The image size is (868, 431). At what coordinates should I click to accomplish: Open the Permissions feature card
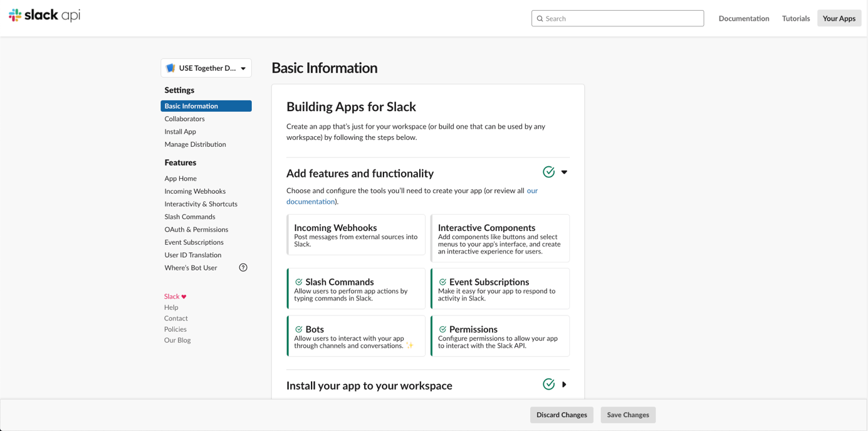click(x=500, y=336)
